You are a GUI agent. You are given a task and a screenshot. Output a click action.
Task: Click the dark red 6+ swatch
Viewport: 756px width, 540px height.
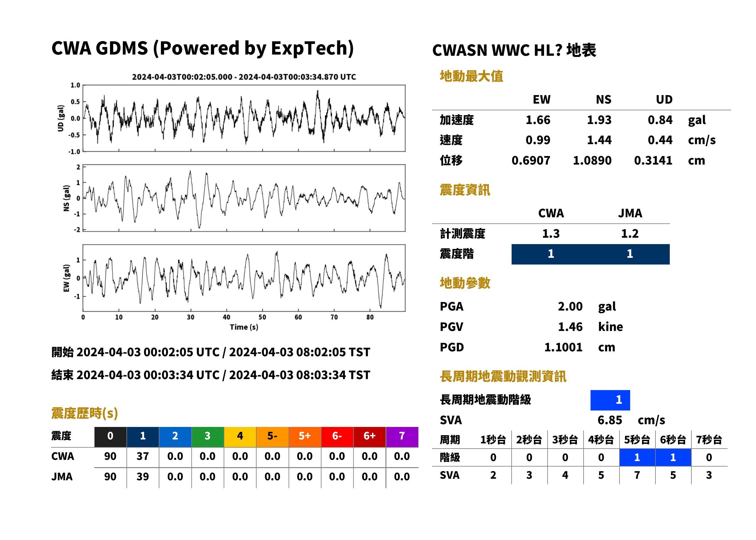(370, 437)
